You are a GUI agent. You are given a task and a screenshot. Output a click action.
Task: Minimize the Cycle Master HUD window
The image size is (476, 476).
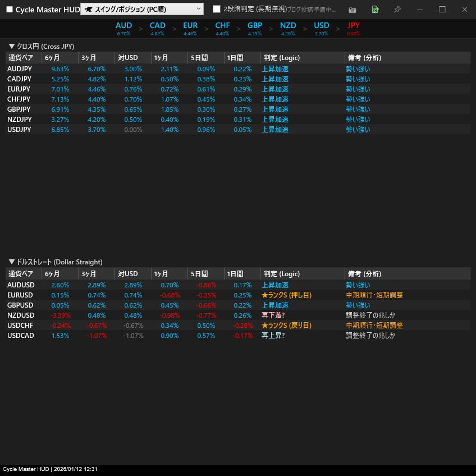[420, 10]
